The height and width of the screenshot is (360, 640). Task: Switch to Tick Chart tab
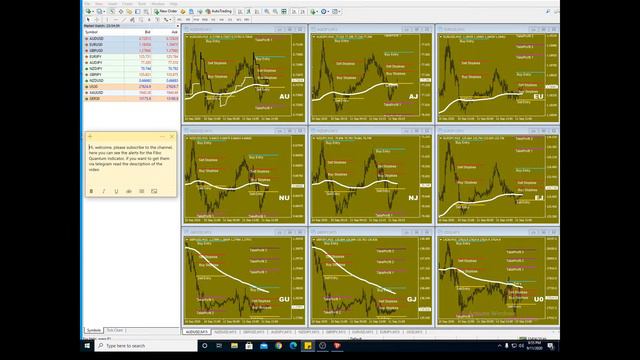point(115,330)
